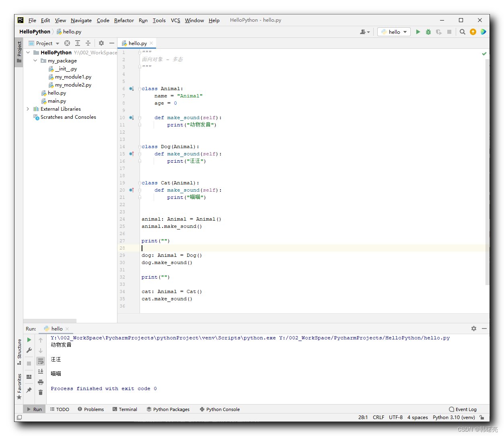Toggle scroll to end in Run panel

click(x=41, y=372)
